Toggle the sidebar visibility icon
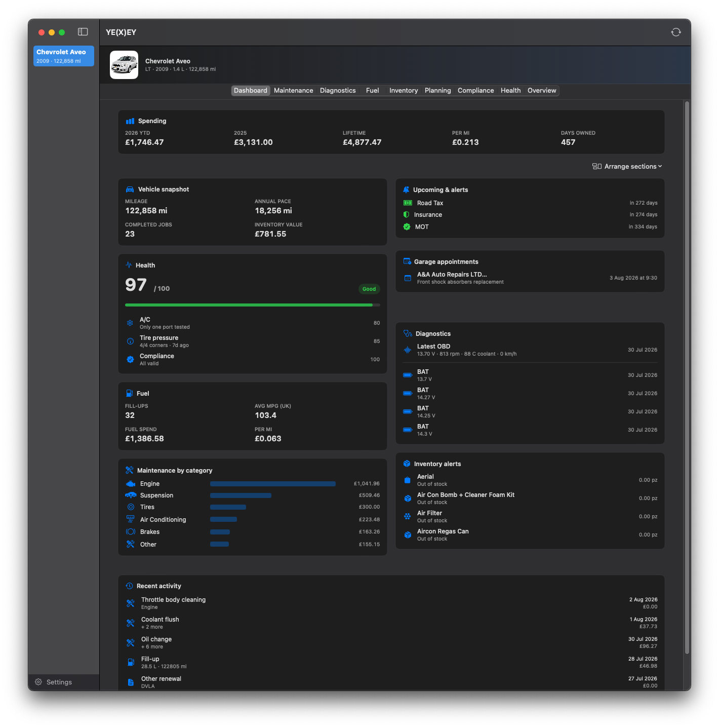Viewport: 719px width, 728px height. point(83,32)
